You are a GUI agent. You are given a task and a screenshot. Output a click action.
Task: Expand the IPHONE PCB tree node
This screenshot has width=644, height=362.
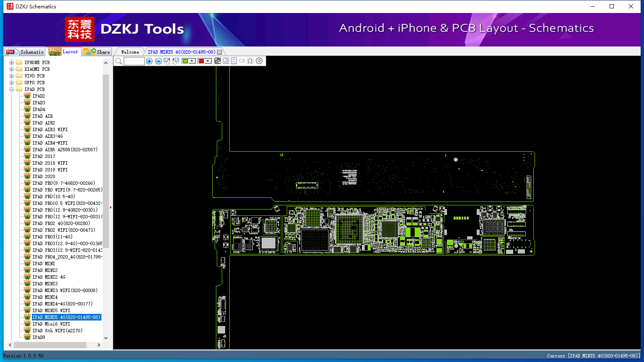point(12,62)
